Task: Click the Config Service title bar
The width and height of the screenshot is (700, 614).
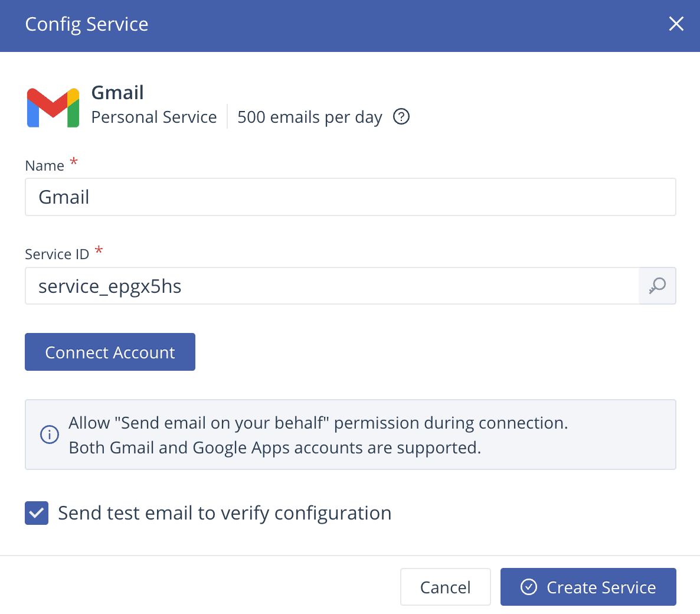Action: (86, 24)
